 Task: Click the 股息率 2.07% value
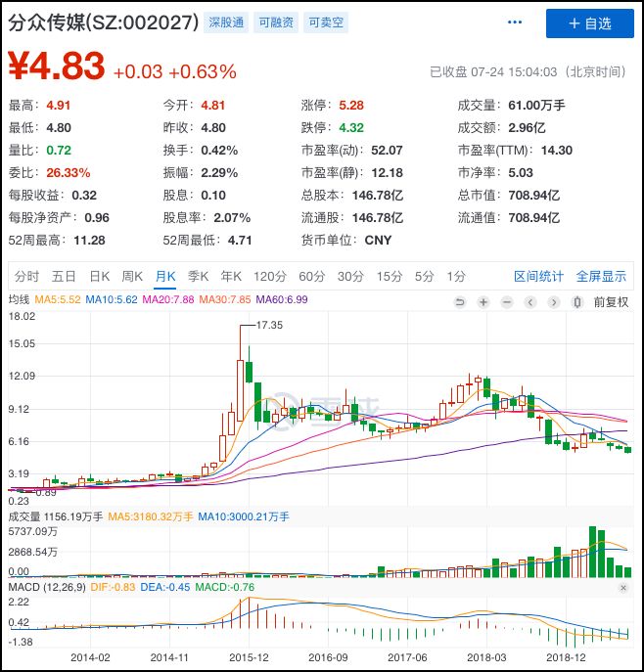(232, 218)
